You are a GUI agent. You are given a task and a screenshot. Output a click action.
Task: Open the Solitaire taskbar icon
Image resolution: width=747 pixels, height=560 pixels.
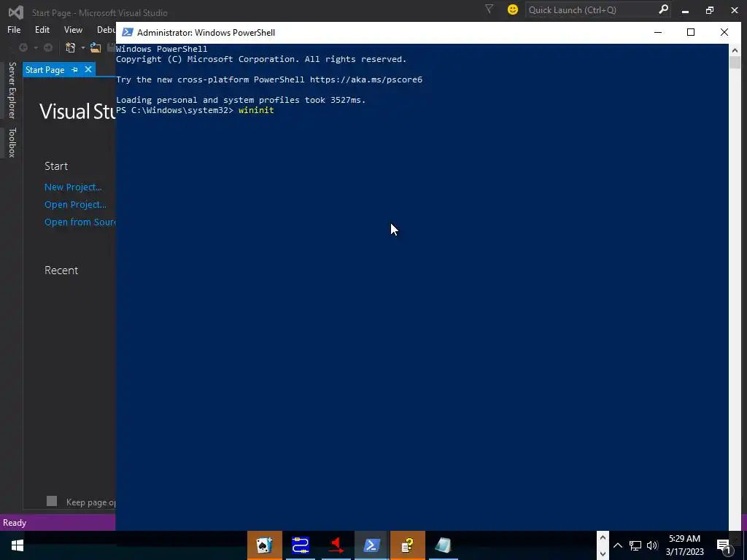pos(264,545)
